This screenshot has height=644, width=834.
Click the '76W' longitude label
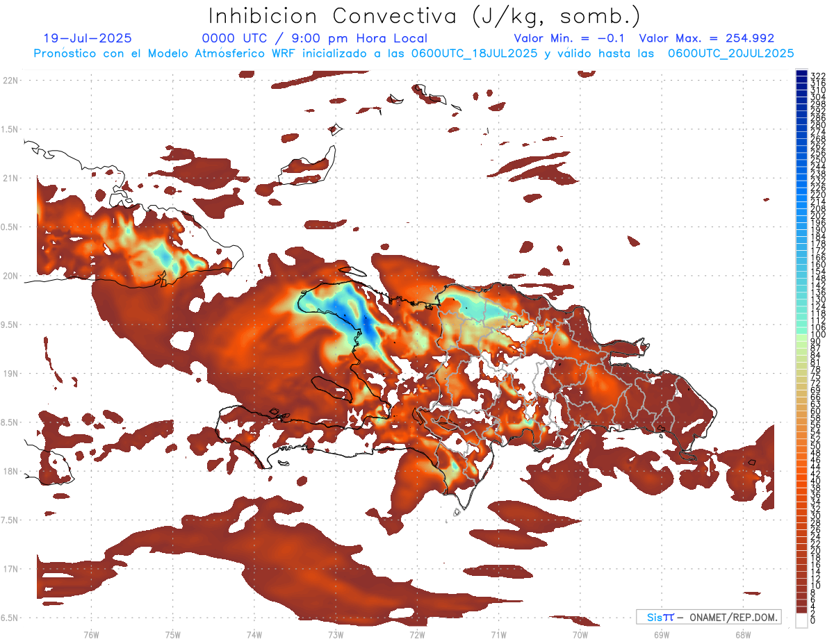click(x=91, y=634)
